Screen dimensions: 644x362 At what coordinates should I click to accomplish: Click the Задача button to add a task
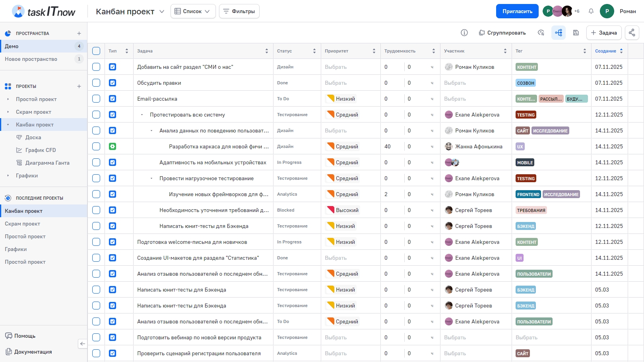click(603, 33)
